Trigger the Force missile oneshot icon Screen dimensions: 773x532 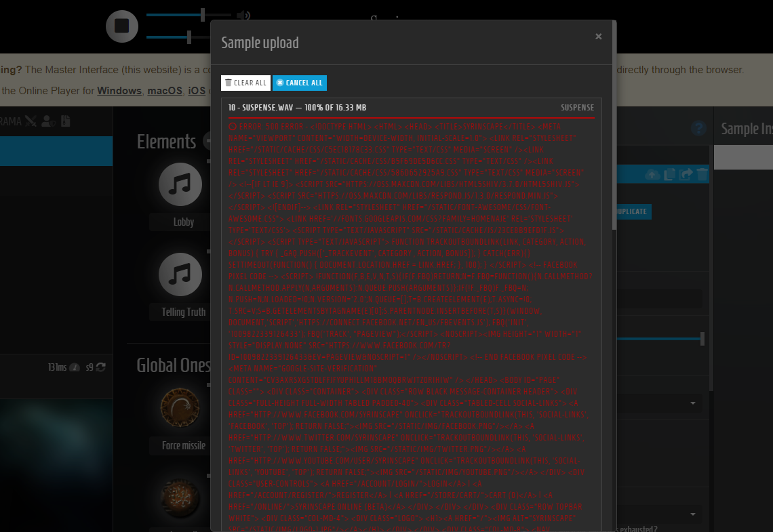pos(180,408)
